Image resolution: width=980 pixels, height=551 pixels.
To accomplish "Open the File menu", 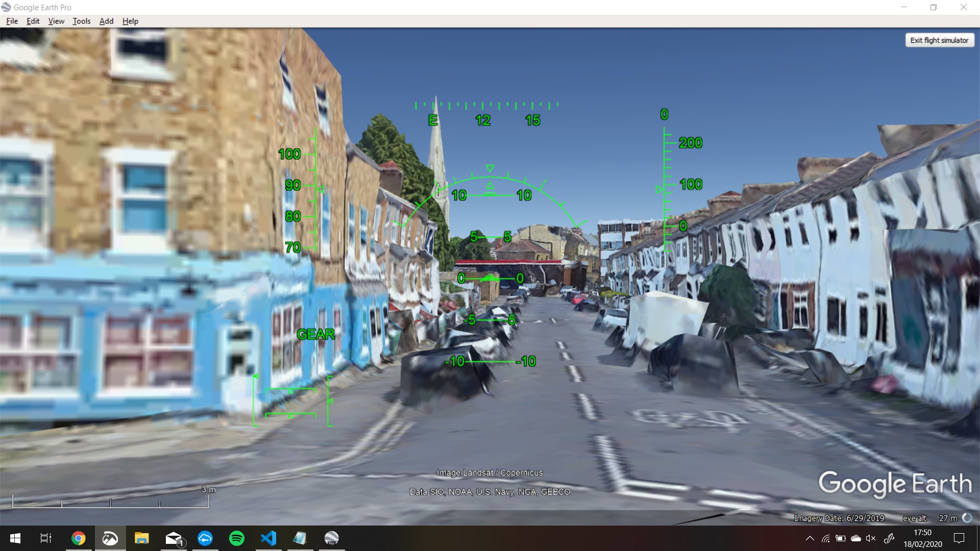I will (12, 21).
